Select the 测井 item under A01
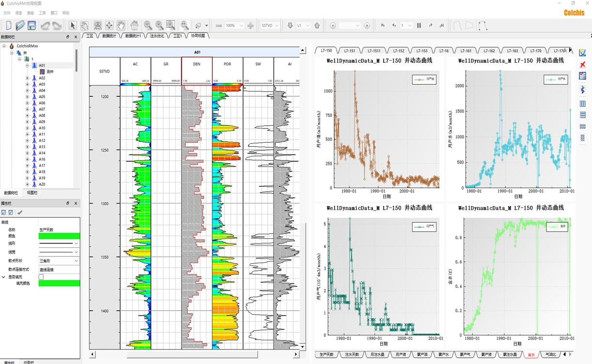Viewport: 592px width, 364px height. pos(50,72)
